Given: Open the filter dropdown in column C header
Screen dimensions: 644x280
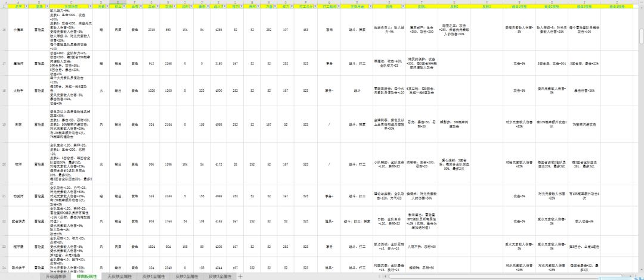Looking at the screenshot, I should 90,7.
